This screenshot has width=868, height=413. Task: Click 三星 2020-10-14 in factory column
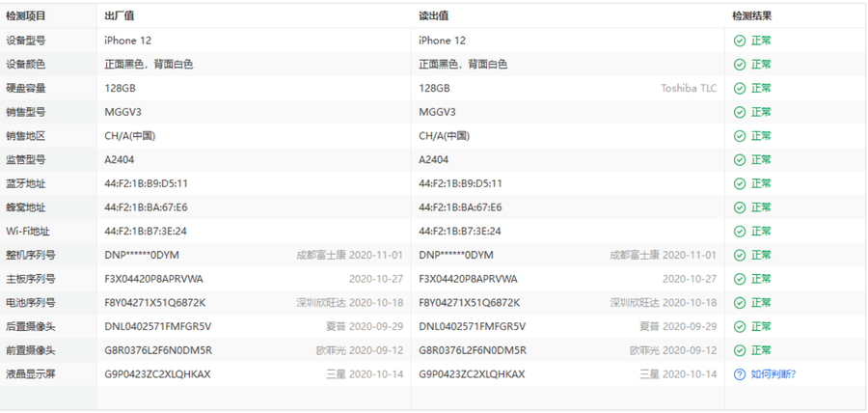365,374
